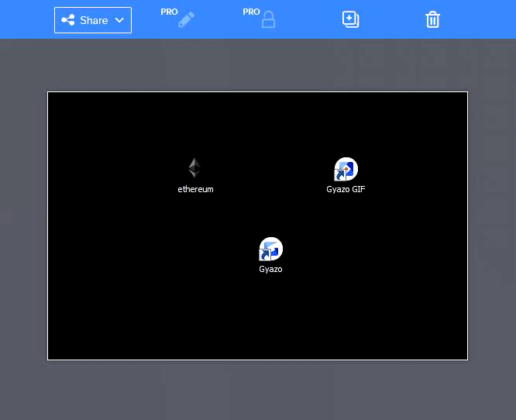Select the "Gyazo" label under bottom icon
The height and width of the screenshot is (420, 516).
270,269
